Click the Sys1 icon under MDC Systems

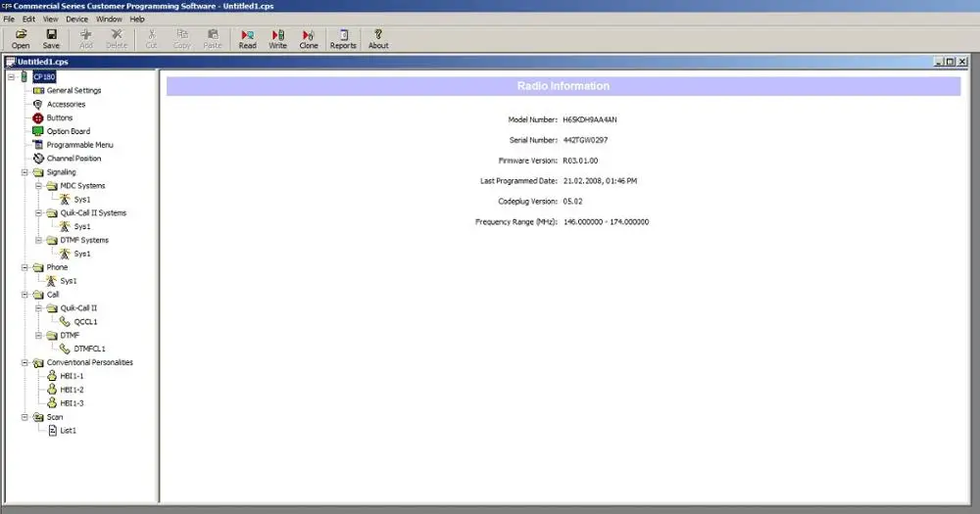tap(65, 199)
